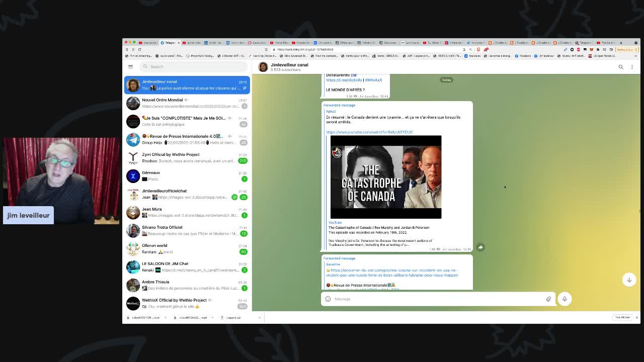Open the channel's three-dot more options
644x362 pixels.
[632, 67]
